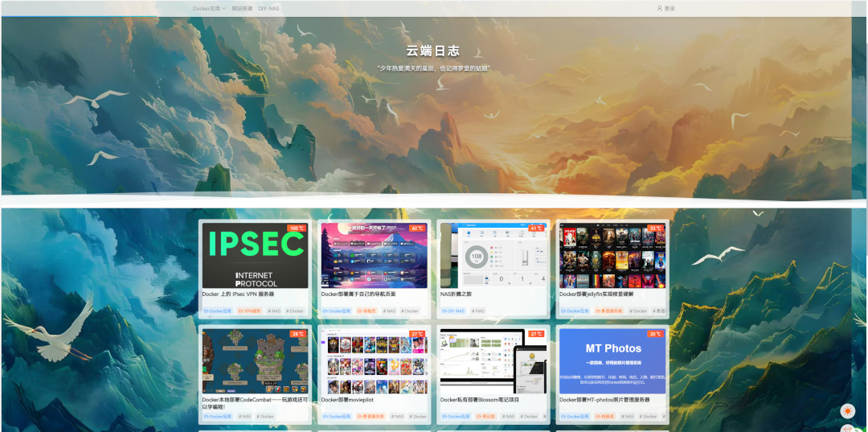Click 影音服务类 category under jellyfin article

point(609,311)
